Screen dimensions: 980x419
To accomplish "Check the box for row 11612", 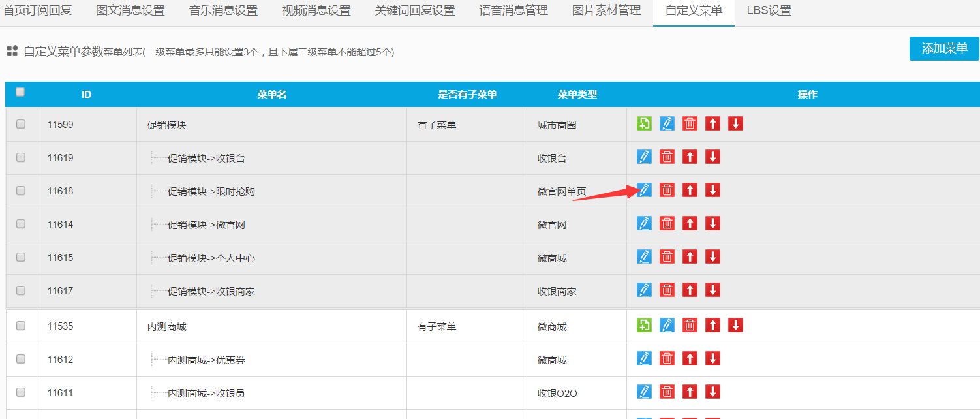I will tap(21, 359).
